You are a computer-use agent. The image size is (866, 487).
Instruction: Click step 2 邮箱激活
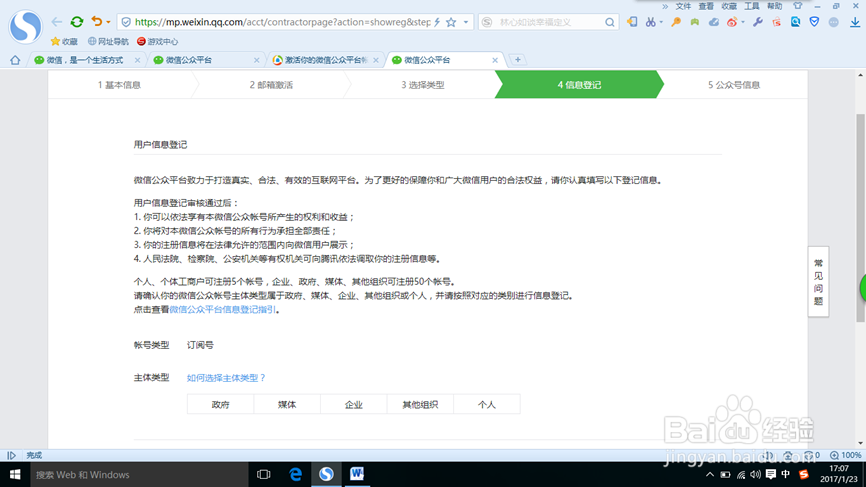pos(271,84)
